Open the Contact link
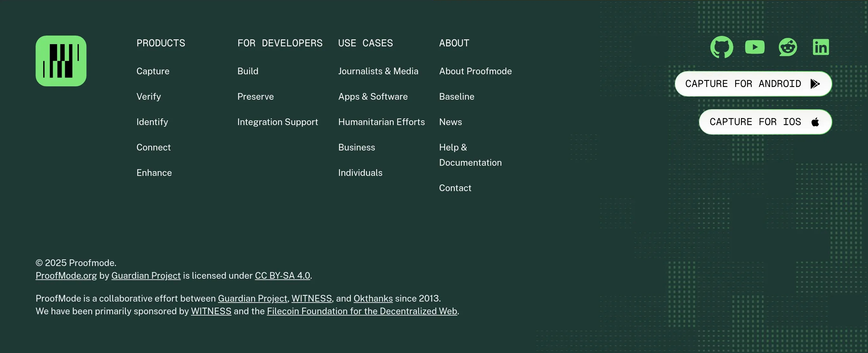868x353 pixels. 455,188
